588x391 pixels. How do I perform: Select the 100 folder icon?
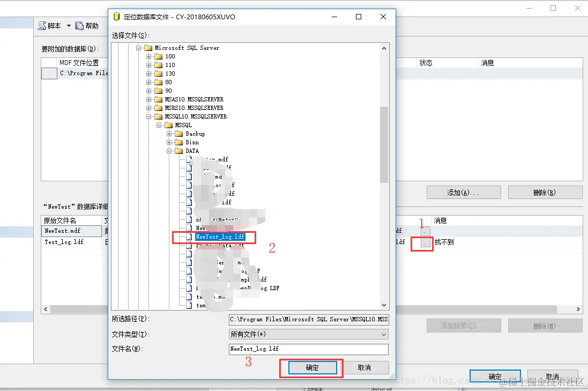(x=159, y=57)
